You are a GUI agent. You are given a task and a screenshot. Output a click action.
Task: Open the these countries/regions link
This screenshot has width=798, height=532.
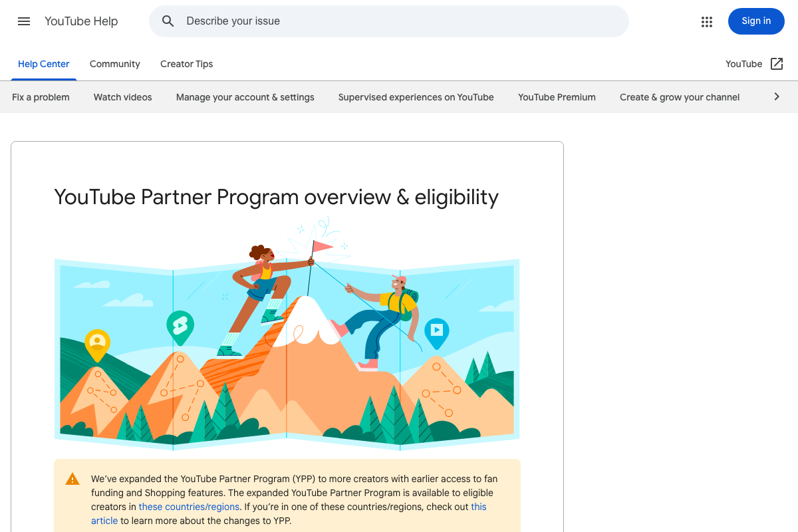pos(189,506)
